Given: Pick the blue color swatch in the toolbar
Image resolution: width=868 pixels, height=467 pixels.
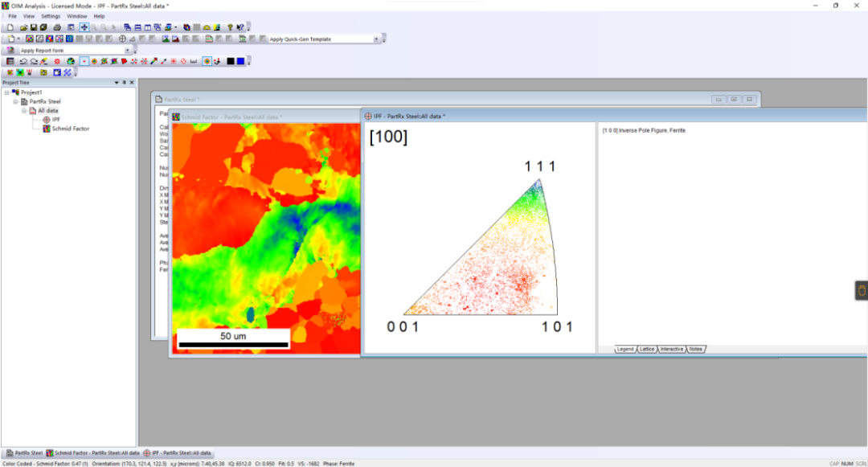Looking at the screenshot, I should (240, 62).
